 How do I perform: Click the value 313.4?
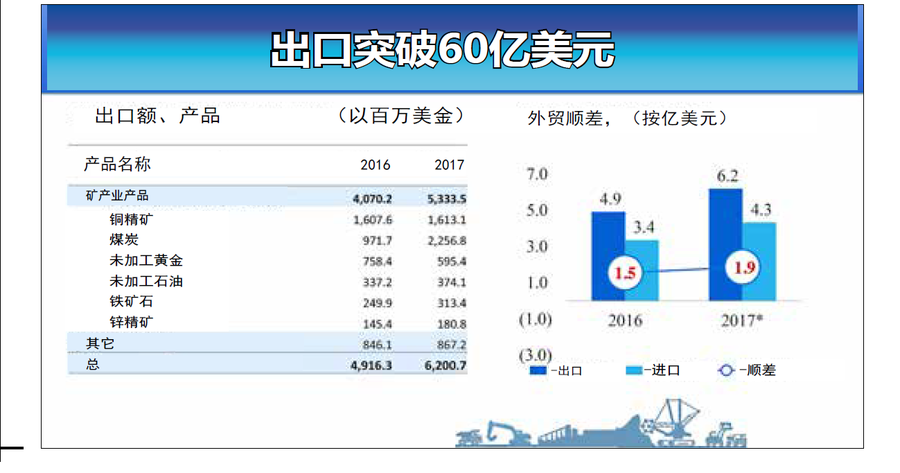click(x=452, y=303)
